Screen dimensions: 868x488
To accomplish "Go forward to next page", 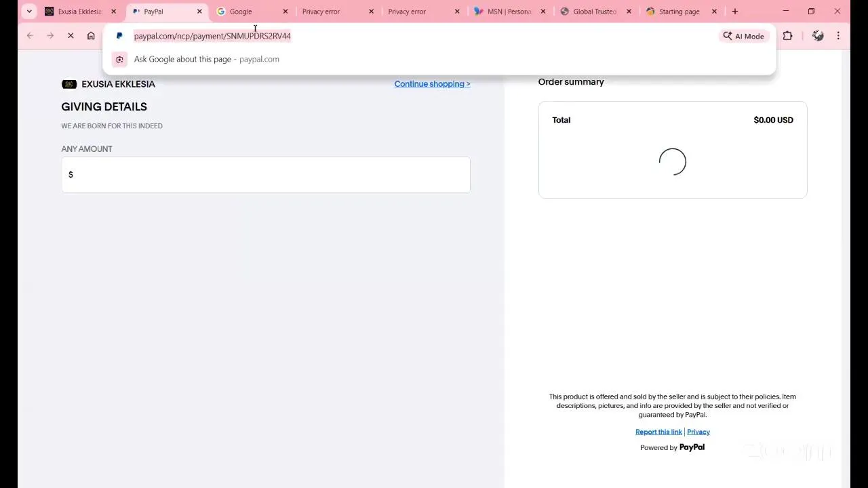I will [50, 36].
